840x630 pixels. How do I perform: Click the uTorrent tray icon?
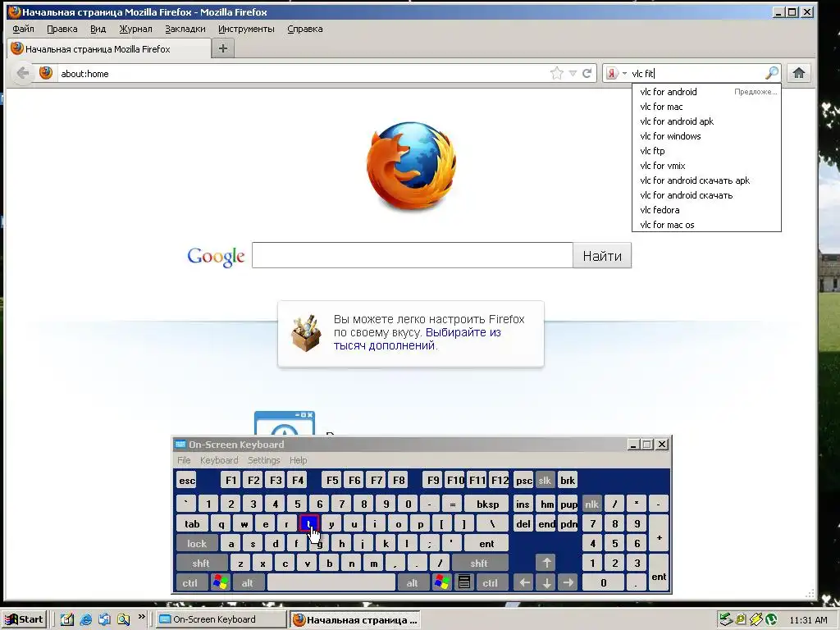(x=771, y=620)
